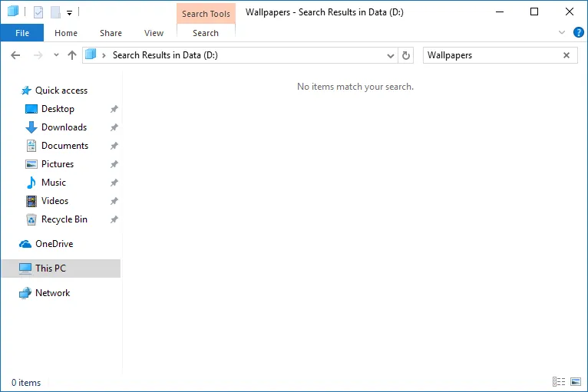Open the address bar history dropdown
The width and height of the screenshot is (588, 392).
pos(391,56)
